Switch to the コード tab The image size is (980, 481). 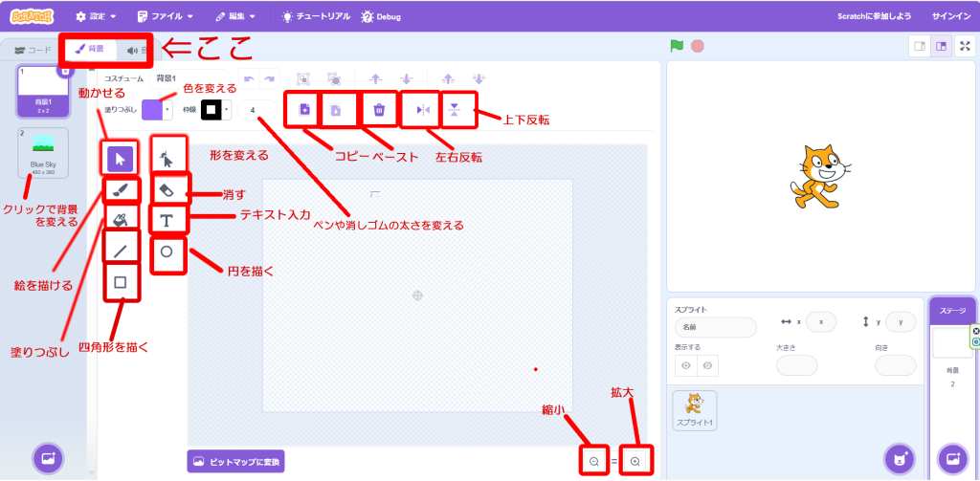click(33, 50)
